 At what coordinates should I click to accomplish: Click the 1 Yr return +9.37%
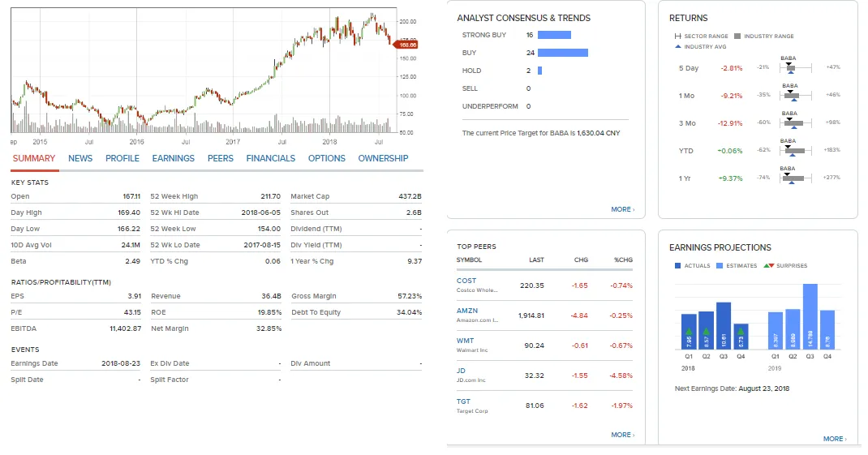pos(730,178)
